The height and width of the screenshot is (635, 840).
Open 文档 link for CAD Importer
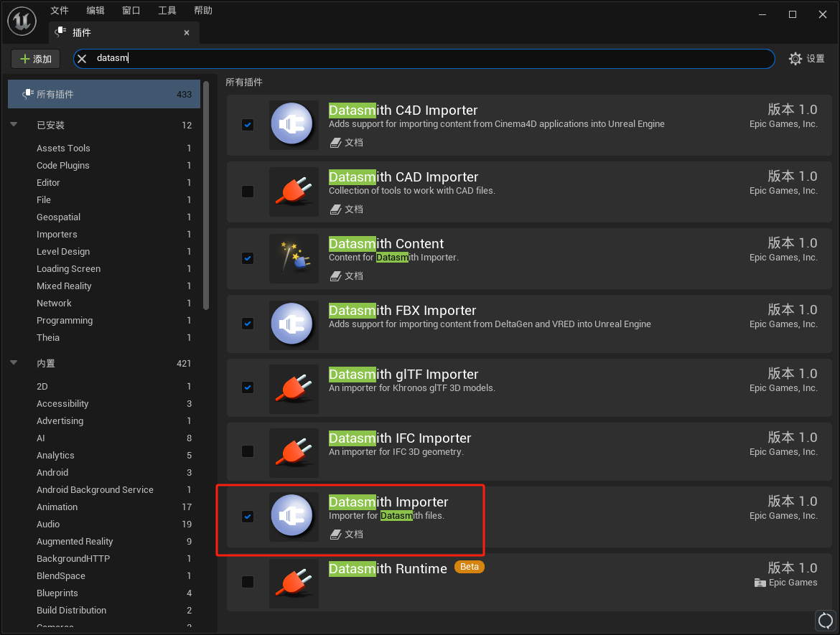click(x=353, y=210)
